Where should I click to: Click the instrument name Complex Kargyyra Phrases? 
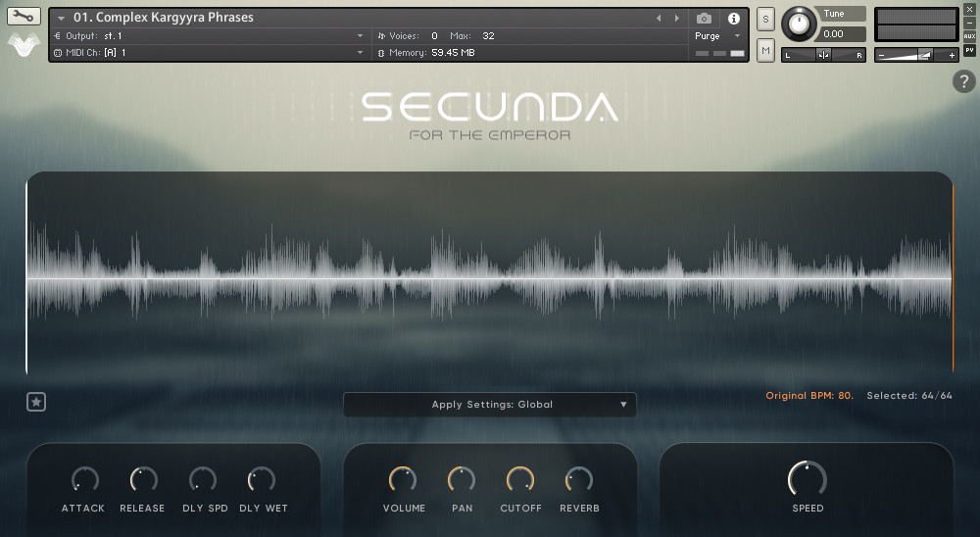pyautogui.click(x=164, y=18)
